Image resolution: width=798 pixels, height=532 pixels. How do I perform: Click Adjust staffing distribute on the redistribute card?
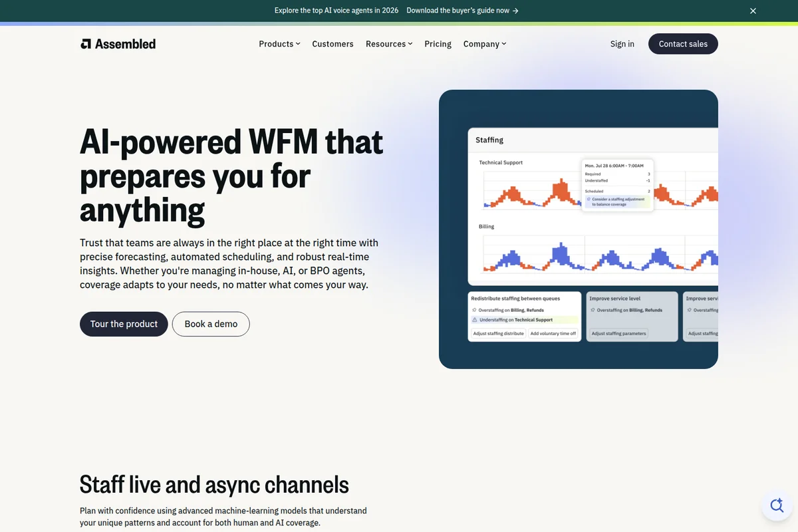coord(499,333)
